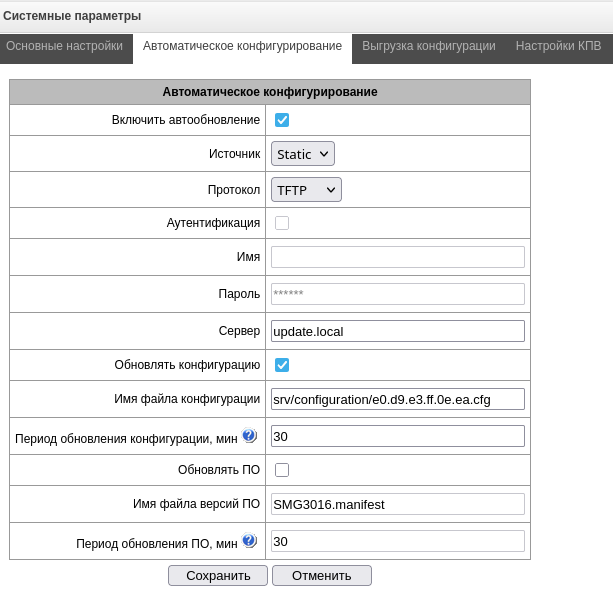Switch to Основные настройки tab
Image resolution: width=613 pixels, height=598 pixels.
click(64, 46)
